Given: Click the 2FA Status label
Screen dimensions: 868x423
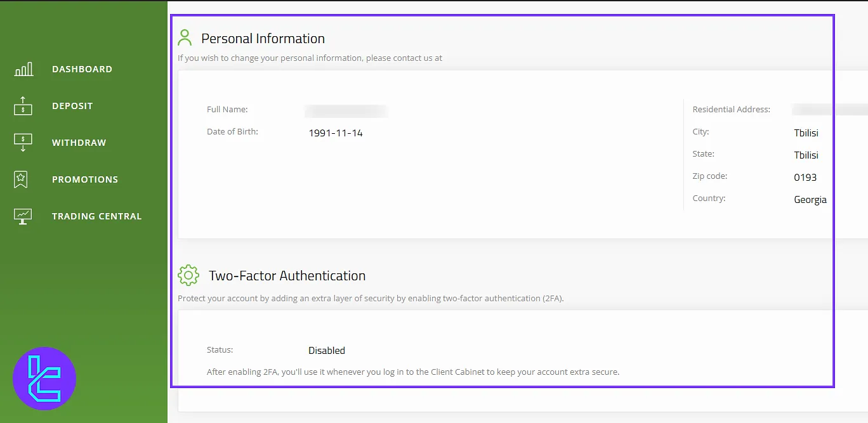Looking at the screenshot, I should click(220, 349).
